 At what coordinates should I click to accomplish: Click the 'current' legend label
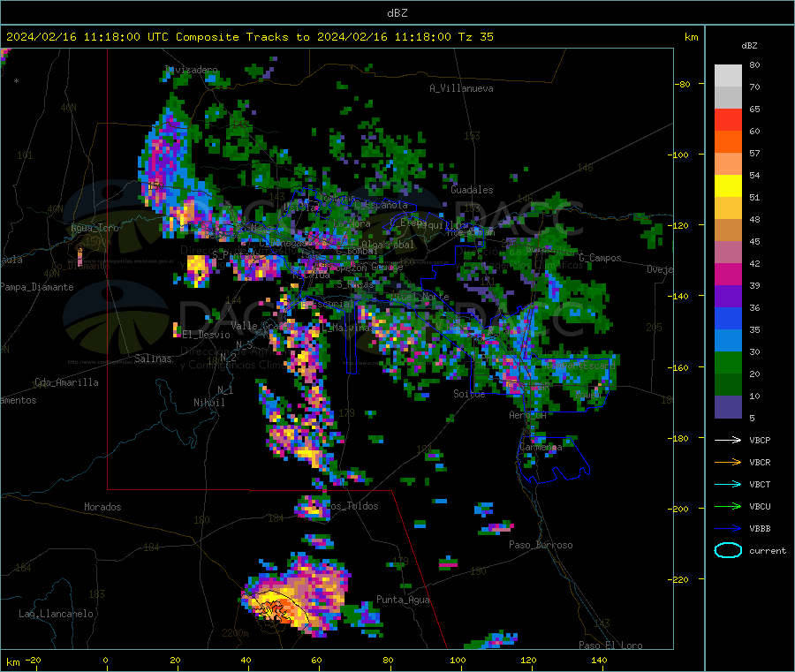(768, 550)
